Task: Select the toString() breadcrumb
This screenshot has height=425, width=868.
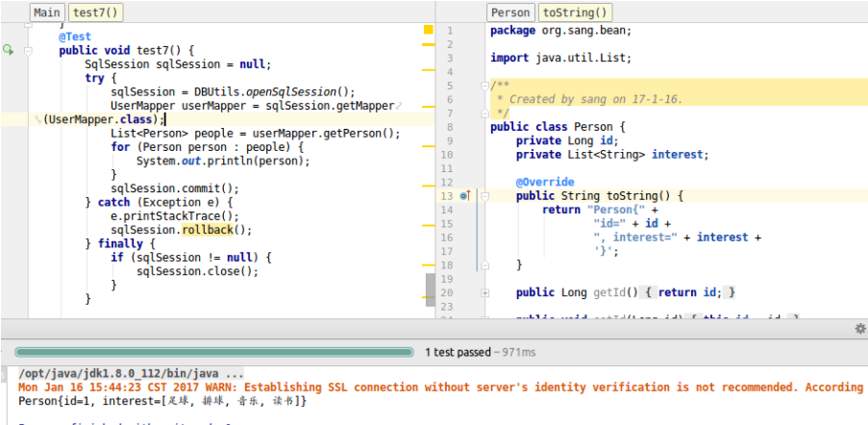Action: pyautogui.click(x=575, y=12)
